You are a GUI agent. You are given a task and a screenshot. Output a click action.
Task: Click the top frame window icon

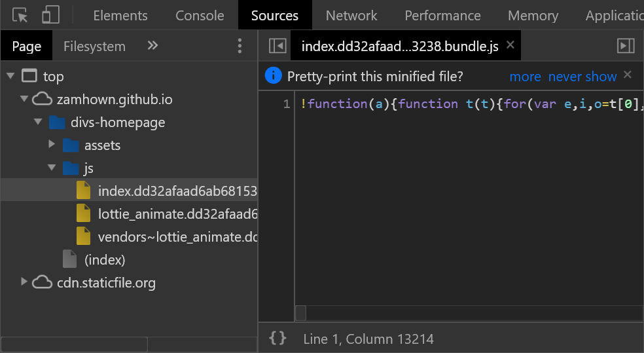coord(29,75)
